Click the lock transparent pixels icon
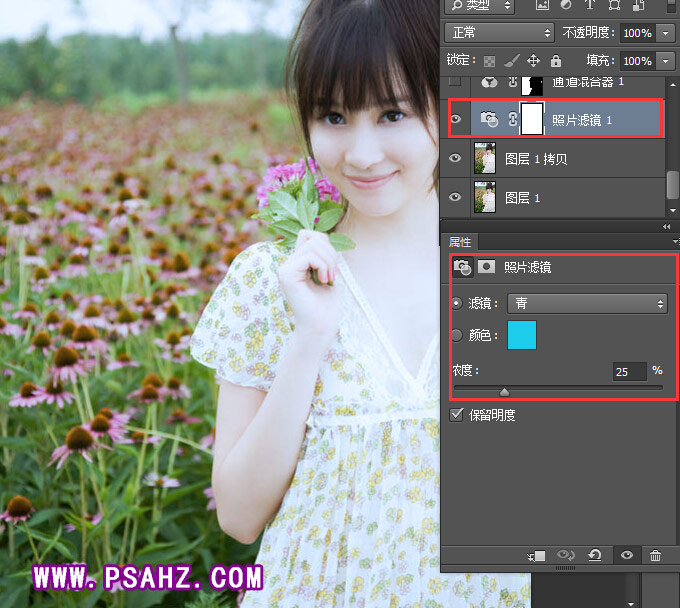 489,61
